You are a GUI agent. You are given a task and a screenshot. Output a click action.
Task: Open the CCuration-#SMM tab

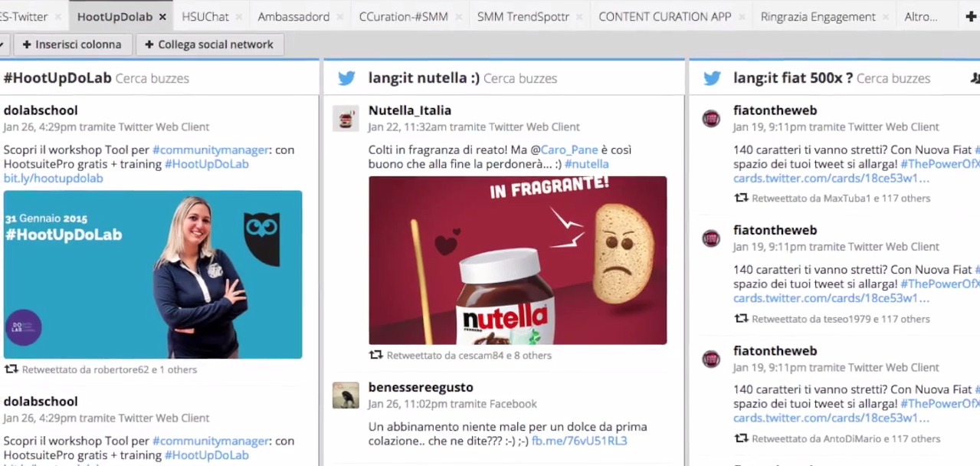coord(403,17)
